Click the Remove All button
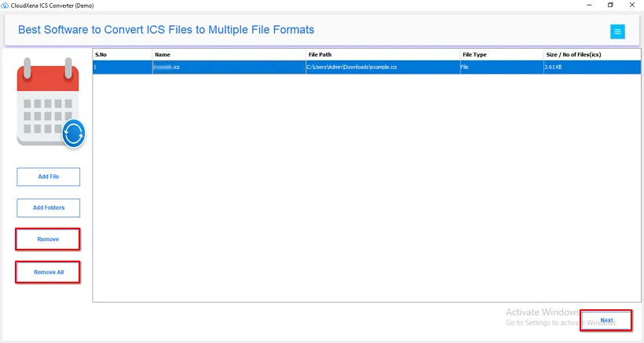Image resolution: width=644 pixels, height=343 pixels. (x=49, y=272)
